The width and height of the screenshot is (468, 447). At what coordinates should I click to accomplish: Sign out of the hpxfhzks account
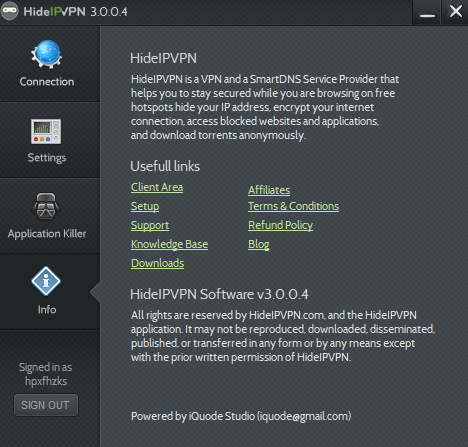[46, 405]
